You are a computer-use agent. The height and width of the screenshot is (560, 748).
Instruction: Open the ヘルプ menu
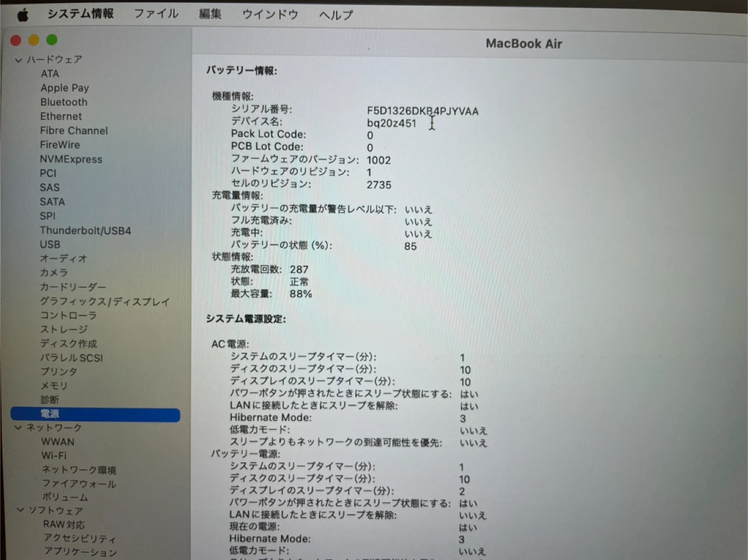tap(336, 15)
